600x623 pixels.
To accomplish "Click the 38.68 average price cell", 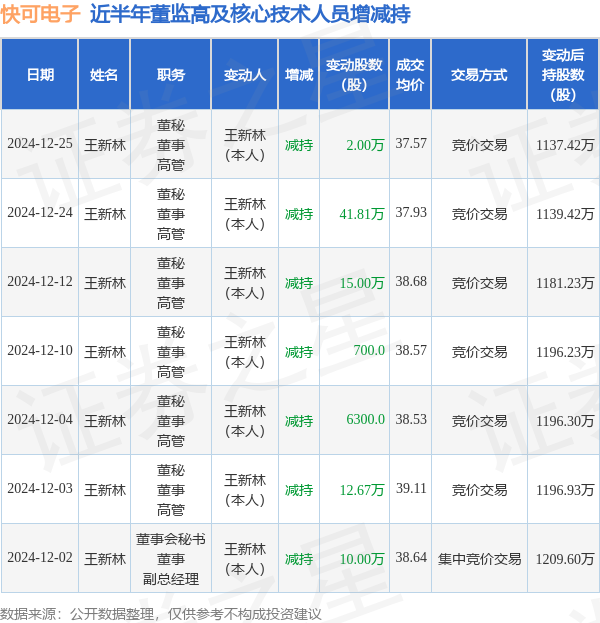I will 410,282.
